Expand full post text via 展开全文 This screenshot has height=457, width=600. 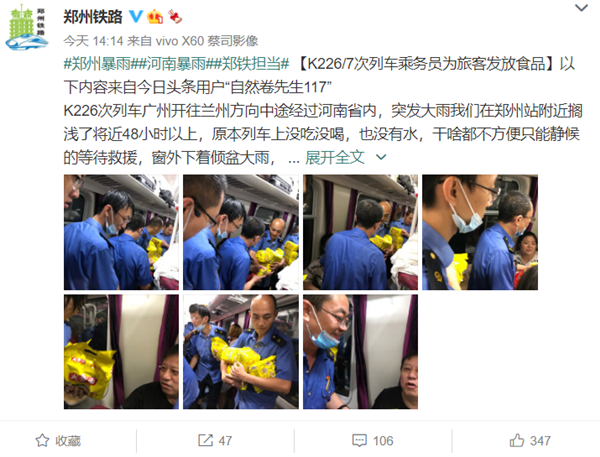pyautogui.click(x=335, y=157)
